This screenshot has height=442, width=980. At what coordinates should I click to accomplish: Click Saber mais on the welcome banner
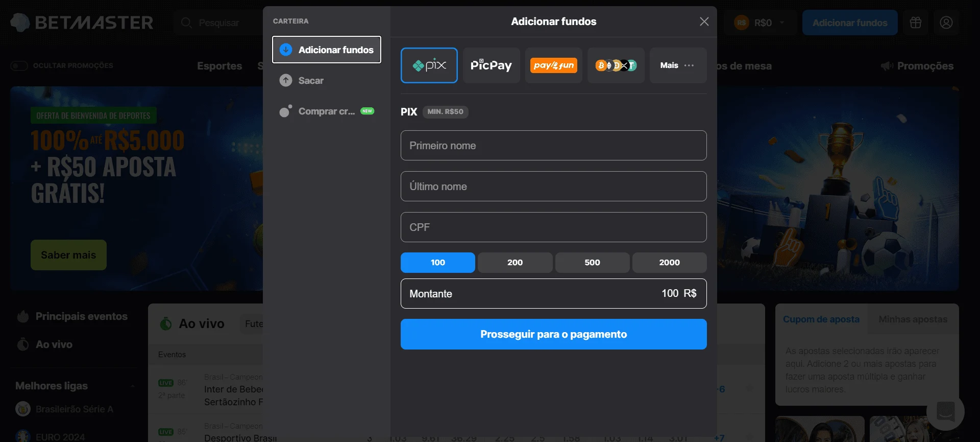pyautogui.click(x=68, y=255)
